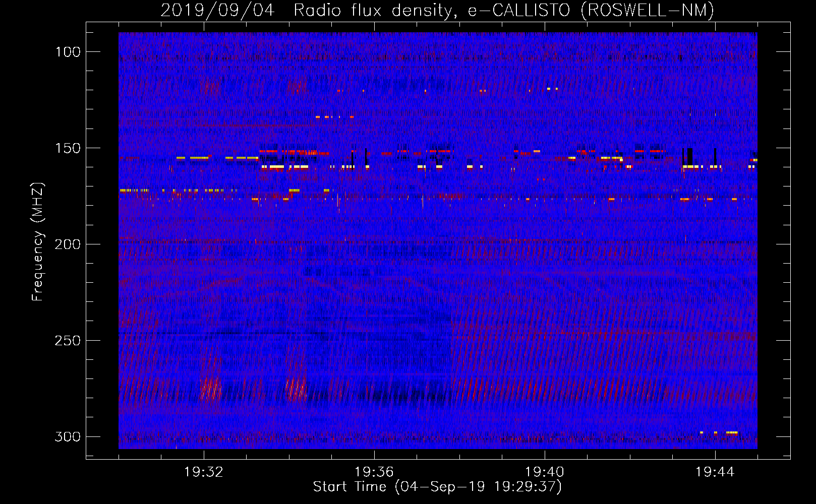Click the bright burst near 19:34 at 275 MHz
Screen dimensions: 816x504
pyautogui.click(x=296, y=389)
